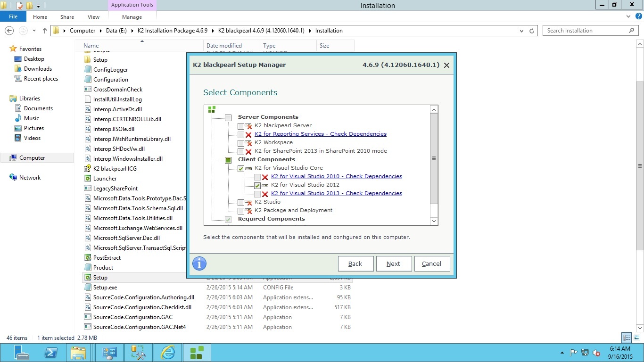Open PowerShell from the taskbar
Screen dimensions: 644x362
point(51,353)
